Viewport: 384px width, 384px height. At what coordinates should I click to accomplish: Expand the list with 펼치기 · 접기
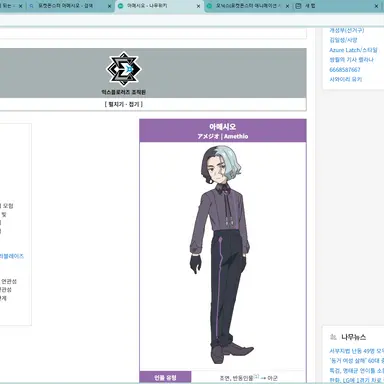(x=124, y=104)
